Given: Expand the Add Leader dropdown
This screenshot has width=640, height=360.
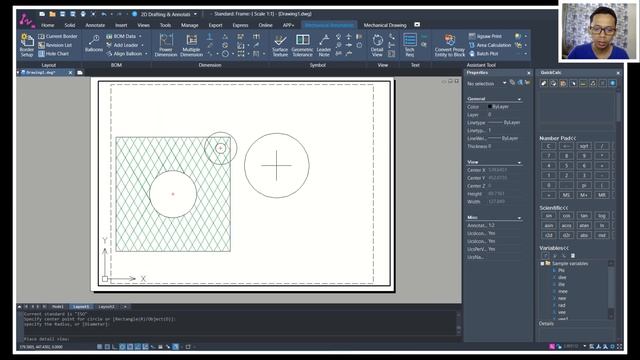Looking at the screenshot, I should coord(142,45).
